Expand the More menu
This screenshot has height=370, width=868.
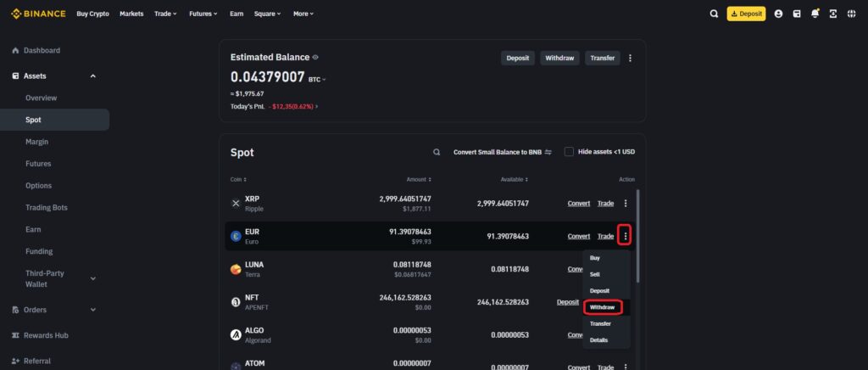tap(303, 14)
